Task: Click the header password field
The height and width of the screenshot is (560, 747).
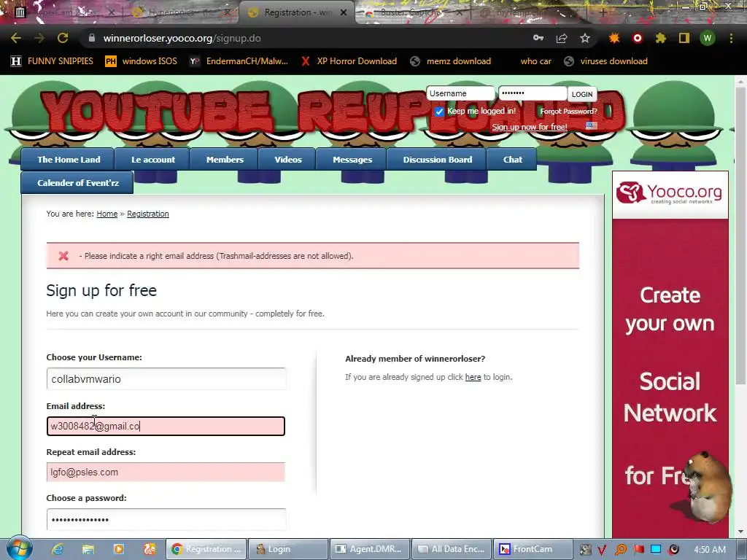Action: point(532,93)
